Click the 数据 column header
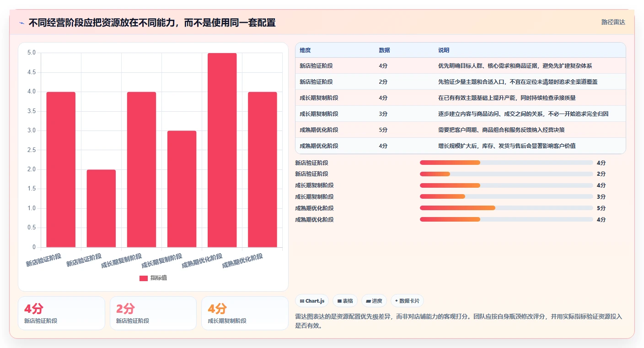Image resolution: width=644 pixels, height=348 pixels. click(x=385, y=50)
